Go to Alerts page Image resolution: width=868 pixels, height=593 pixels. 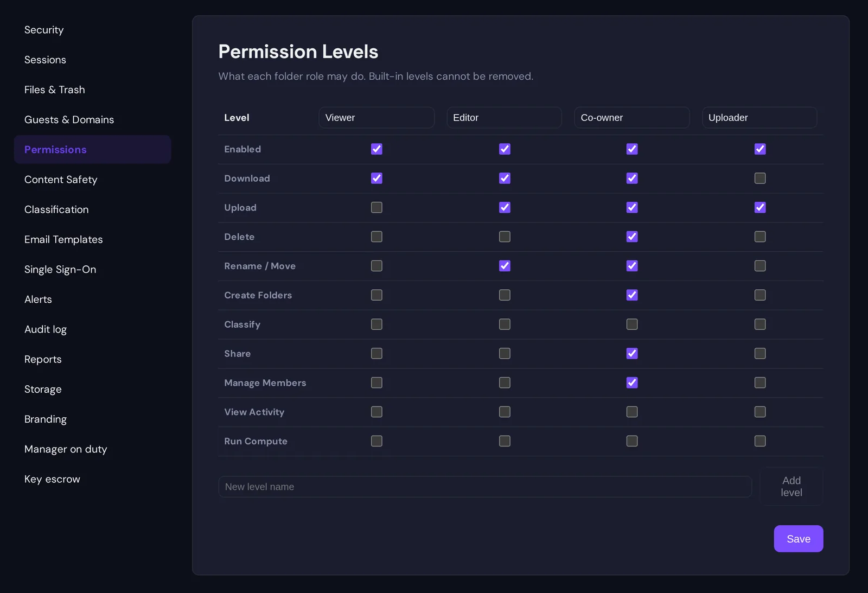pyautogui.click(x=92, y=299)
